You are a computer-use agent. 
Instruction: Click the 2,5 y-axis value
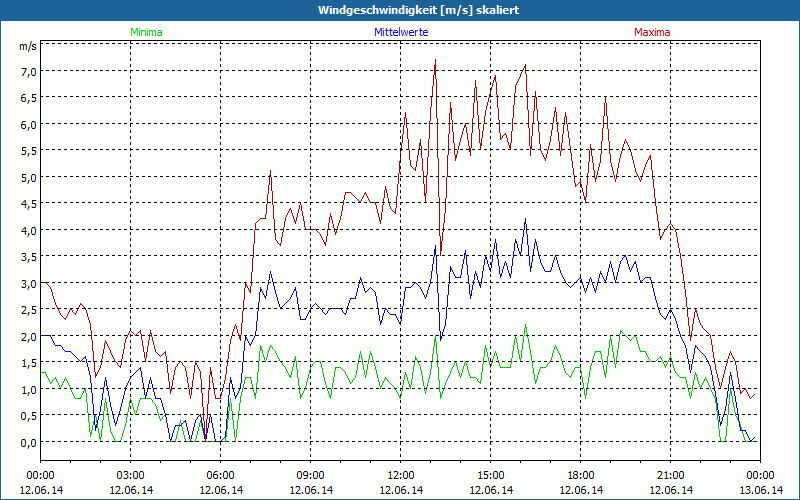coord(29,311)
